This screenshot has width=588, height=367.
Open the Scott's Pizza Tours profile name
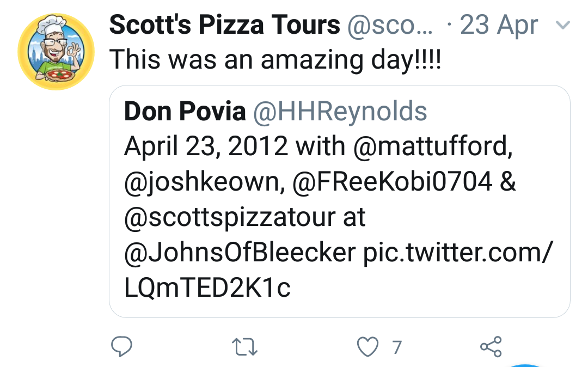pos(224,25)
